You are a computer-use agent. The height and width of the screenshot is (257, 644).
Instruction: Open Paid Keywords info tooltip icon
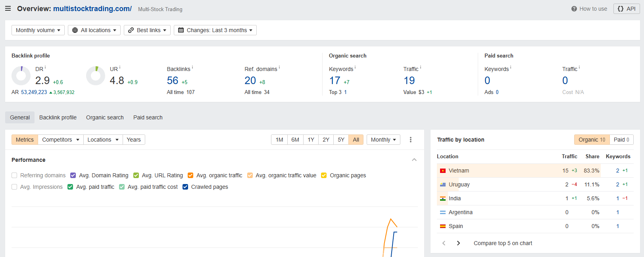[511, 67]
